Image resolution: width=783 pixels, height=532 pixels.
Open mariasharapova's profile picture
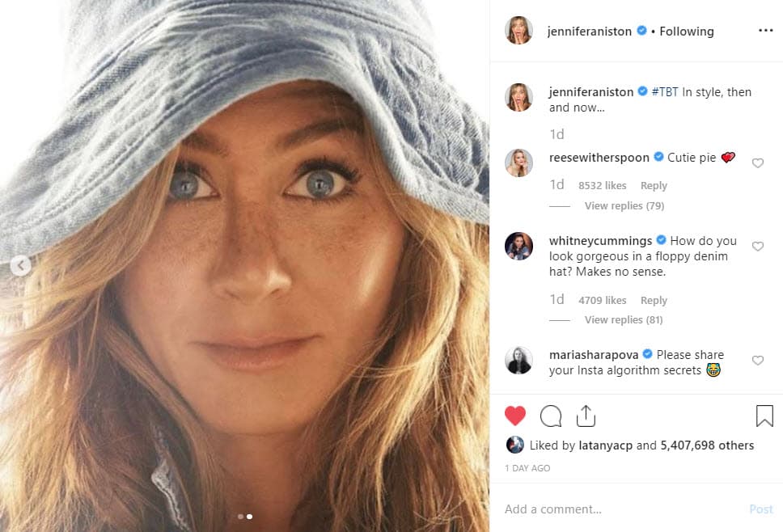(518, 360)
